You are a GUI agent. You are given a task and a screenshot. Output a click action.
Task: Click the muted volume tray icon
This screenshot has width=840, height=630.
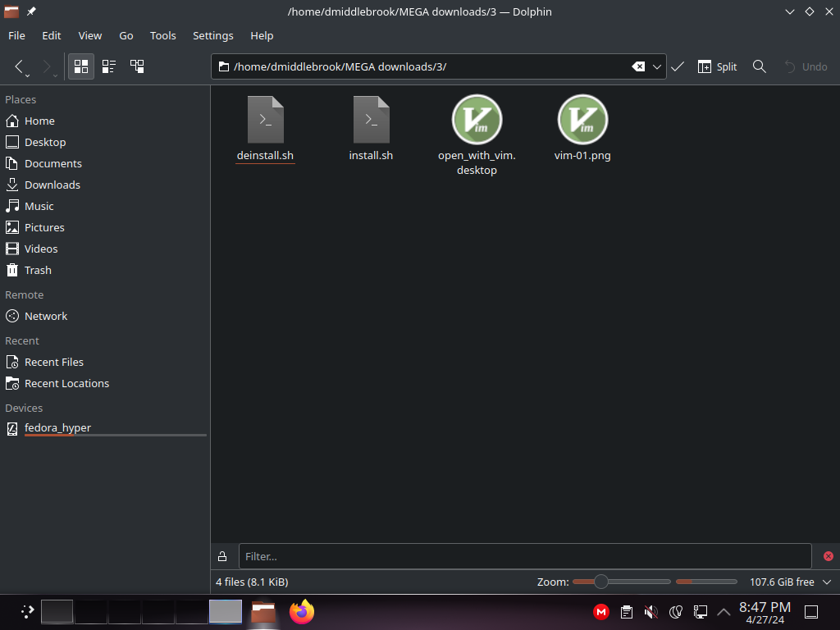(651, 612)
